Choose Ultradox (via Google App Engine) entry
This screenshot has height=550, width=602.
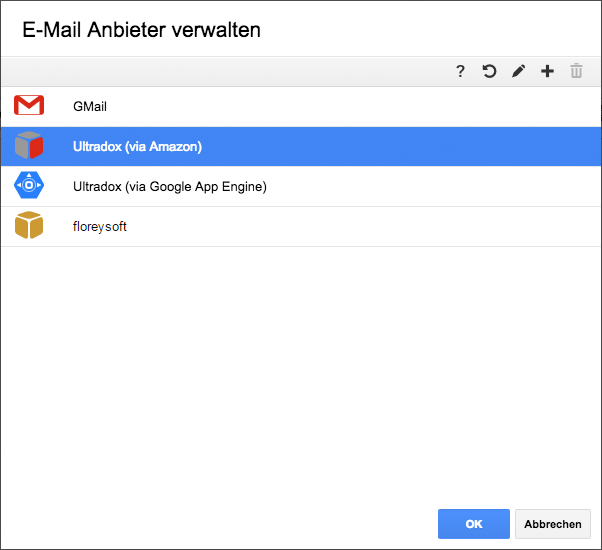point(301,187)
